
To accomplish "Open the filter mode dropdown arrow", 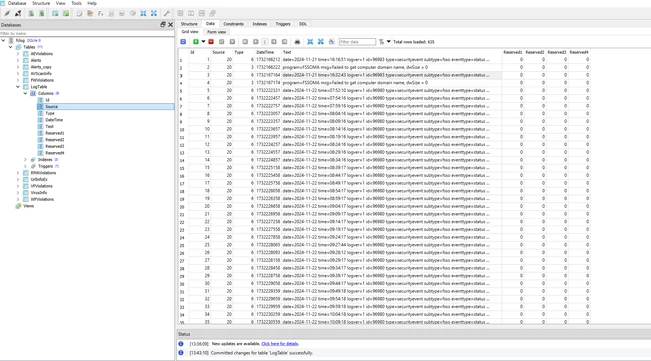I will [389, 41].
